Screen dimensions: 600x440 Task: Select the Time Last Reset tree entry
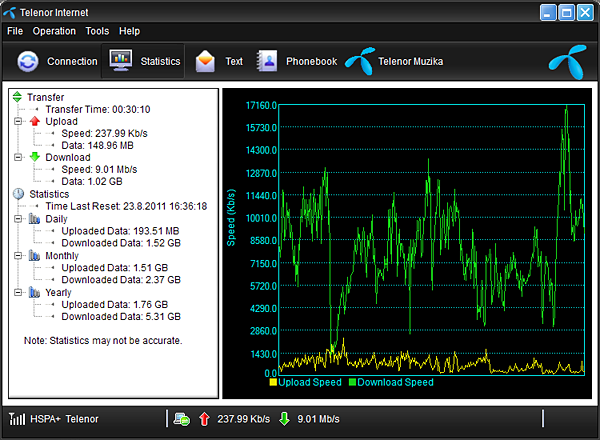point(125,206)
